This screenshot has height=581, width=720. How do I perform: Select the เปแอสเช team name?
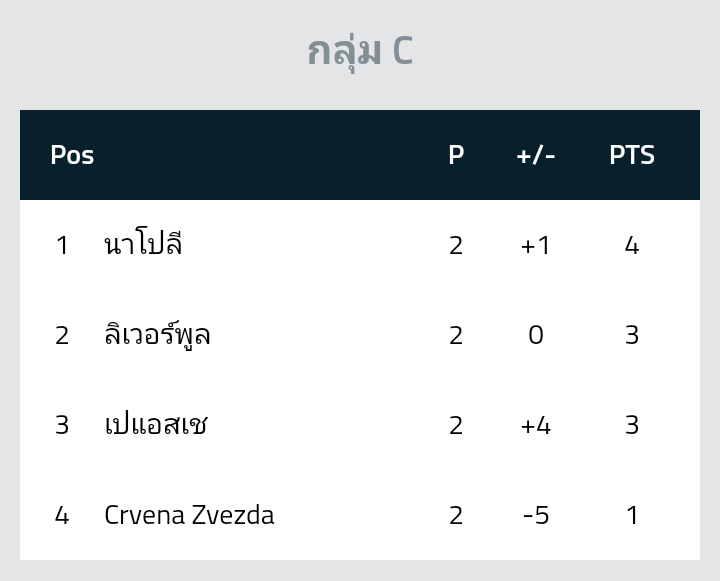click(156, 425)
